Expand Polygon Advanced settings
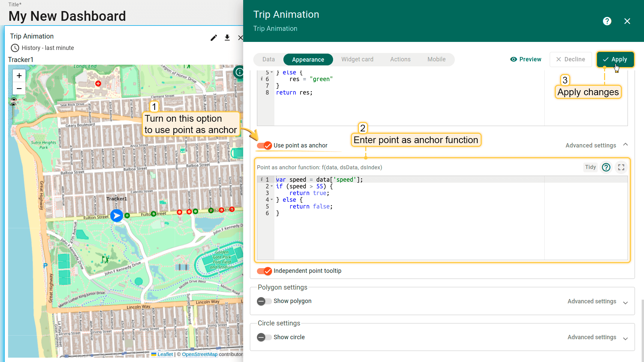The width and height of the screenshot is (644, 362). tap(626, 302)
